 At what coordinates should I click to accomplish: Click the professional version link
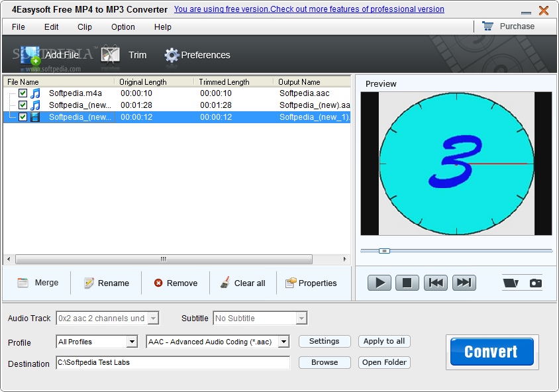(x=309, y=9)
